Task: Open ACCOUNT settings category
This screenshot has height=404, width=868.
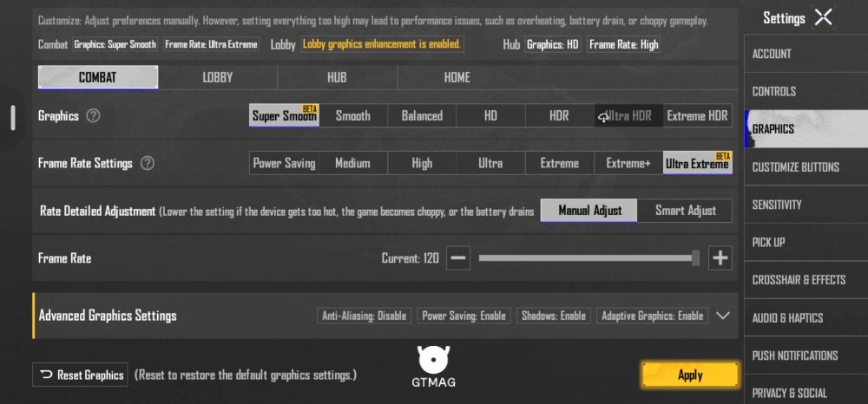Action: click(x=806, y=54)
